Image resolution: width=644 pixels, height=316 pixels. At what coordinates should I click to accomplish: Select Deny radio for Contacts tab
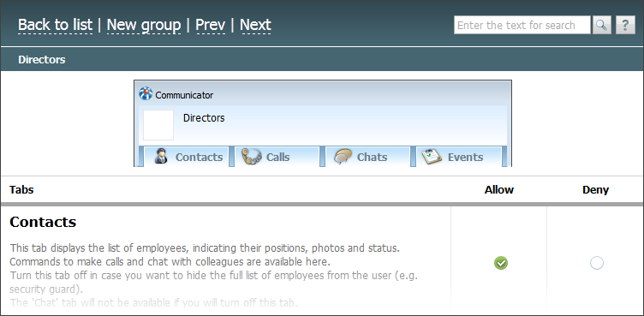click(x=596, y=263)
